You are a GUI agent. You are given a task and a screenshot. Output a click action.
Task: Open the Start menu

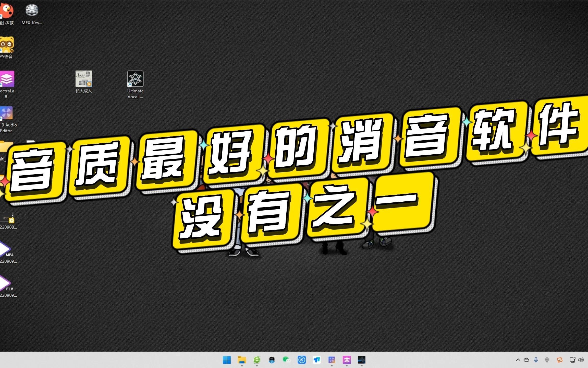pos(227,360)
